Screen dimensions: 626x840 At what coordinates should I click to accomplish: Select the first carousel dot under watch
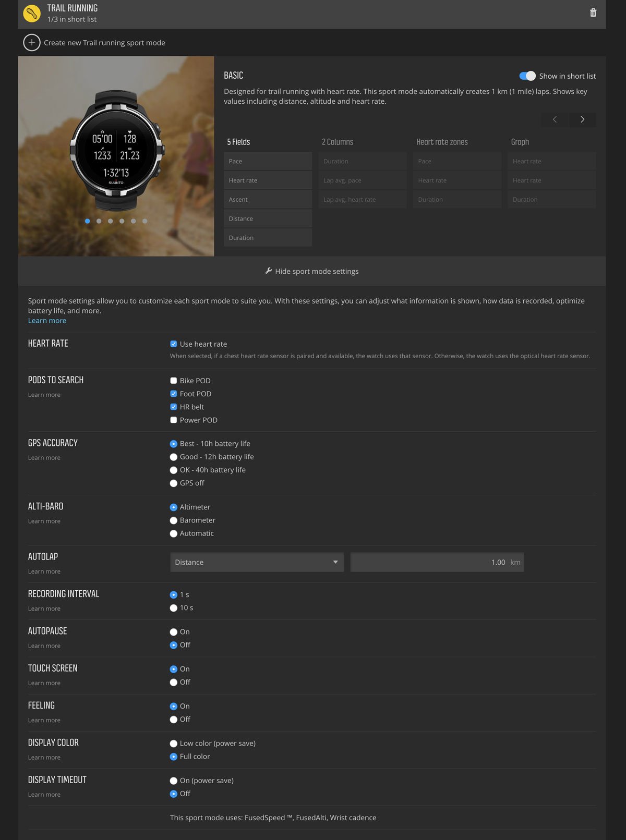point(87,221)
